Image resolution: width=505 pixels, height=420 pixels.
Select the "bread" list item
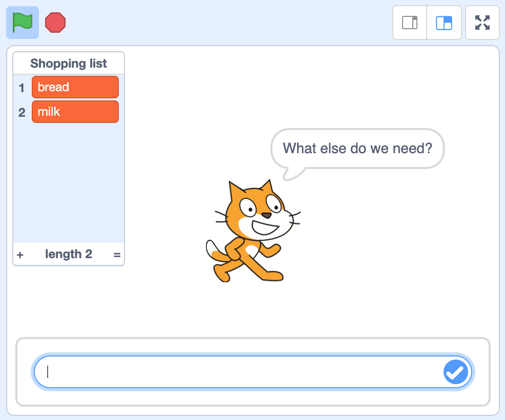75,87
